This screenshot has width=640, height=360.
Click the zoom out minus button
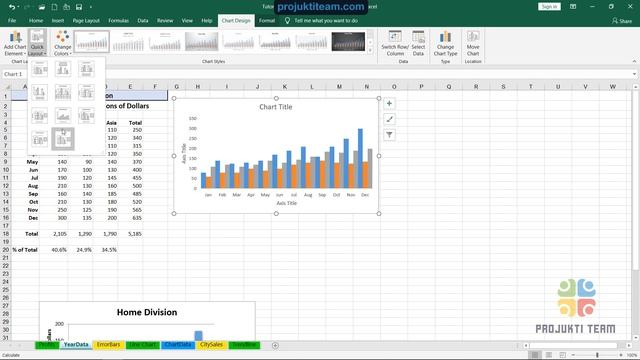(573, 355)
